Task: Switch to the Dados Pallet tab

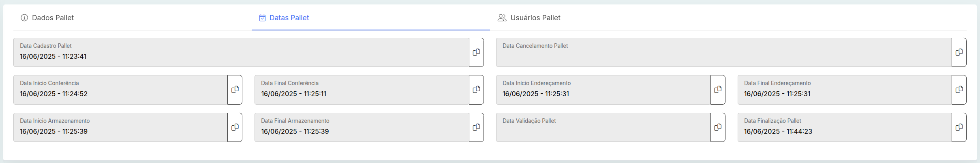Action: (x=47, y=18)
